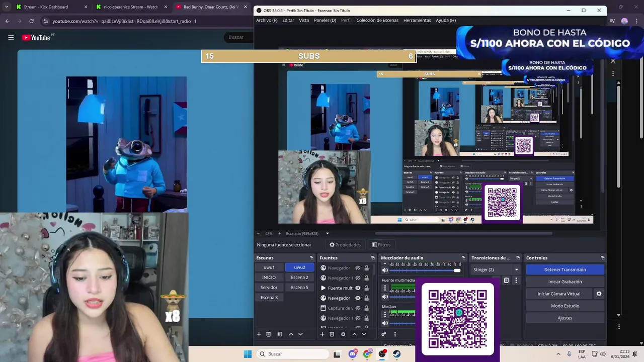Delete selected source with Fuentes trash icon

[332, 334]
